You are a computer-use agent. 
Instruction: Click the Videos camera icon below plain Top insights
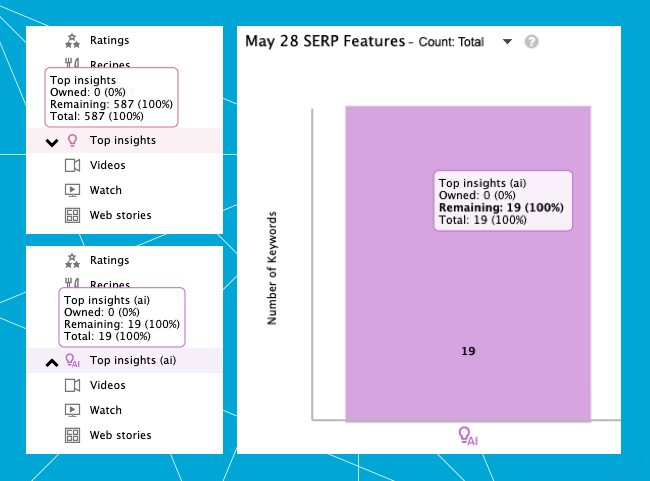point(72,165)
